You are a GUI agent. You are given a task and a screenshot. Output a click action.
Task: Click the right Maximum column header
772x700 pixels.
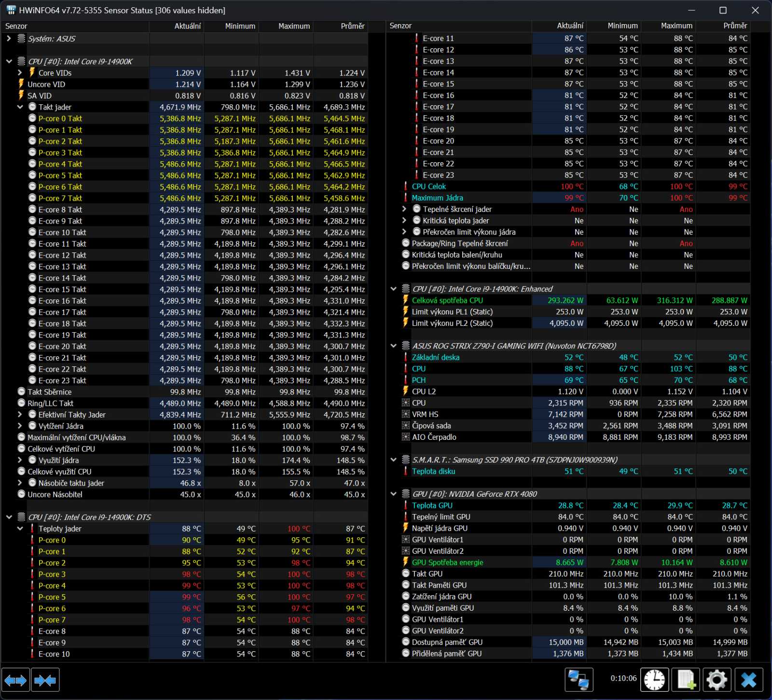tap(668, 26)
